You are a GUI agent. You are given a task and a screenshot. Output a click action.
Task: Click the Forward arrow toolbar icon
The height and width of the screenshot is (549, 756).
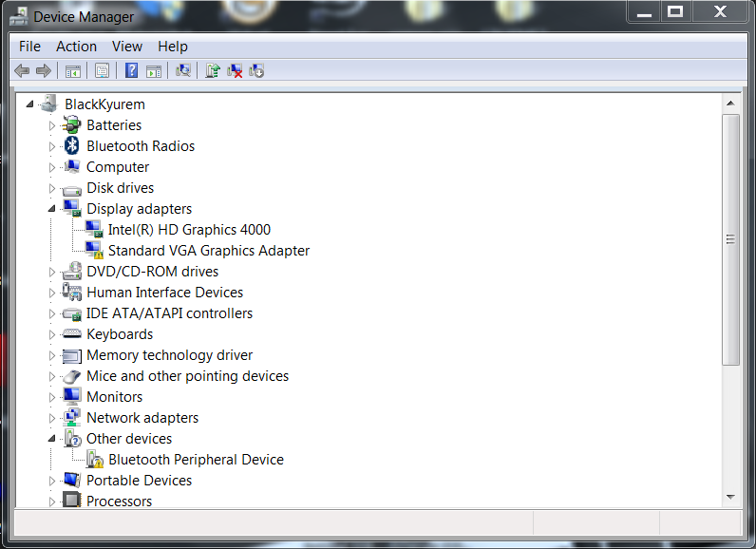coord(44,71)
